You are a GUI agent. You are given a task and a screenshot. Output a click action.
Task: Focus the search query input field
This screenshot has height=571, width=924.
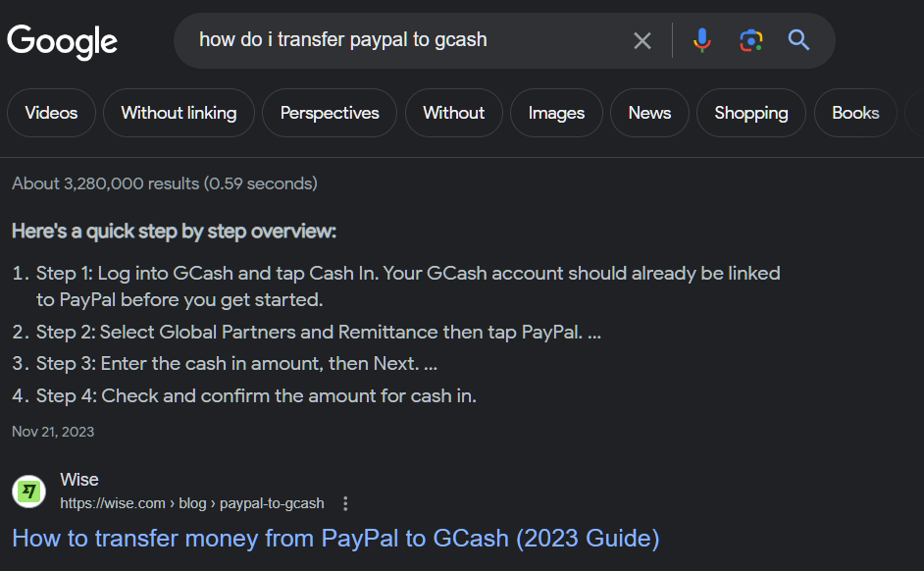pyautogui.click(x=402, y=40)
